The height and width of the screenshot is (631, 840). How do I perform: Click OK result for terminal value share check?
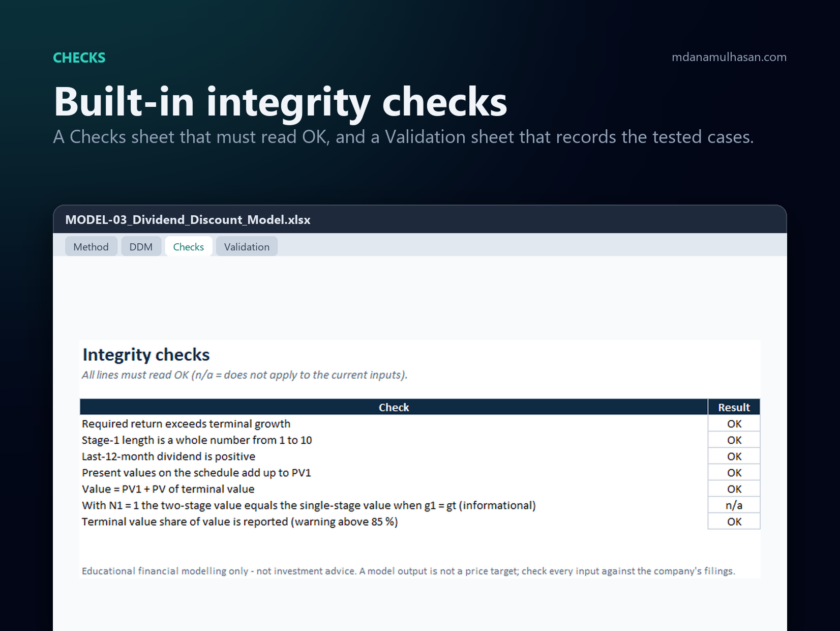[x=734, y=522]
